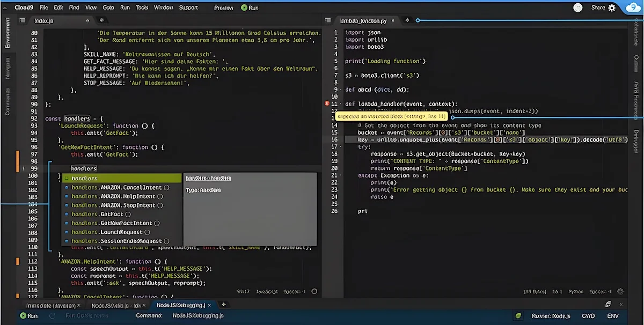Viewport: 644px width, 325px height.
Task: Toggle the green debugger bug icon
Action: click(518, 316)
